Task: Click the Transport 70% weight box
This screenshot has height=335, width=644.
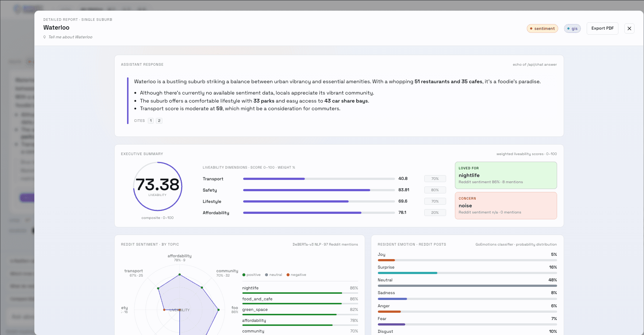Action: [x=435, y=179]
